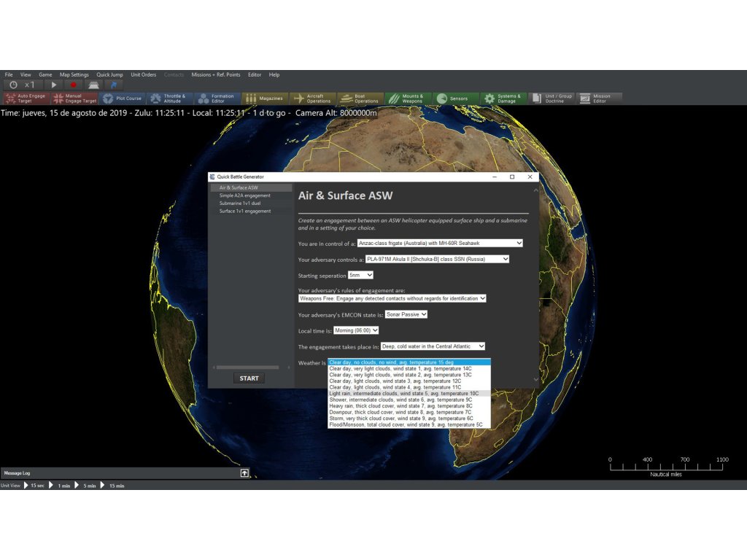Click the 5 min time-step arrow
747x560 pixels.
tap(77, 485)
